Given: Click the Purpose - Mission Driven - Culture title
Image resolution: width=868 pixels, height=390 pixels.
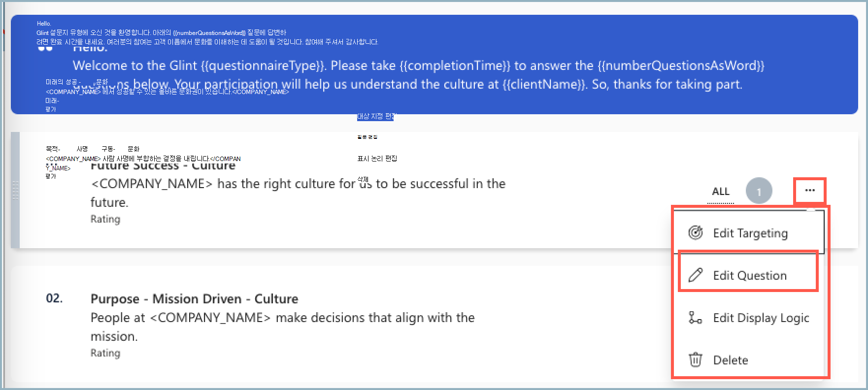Looking at the screenshot, I should [194, 299].
